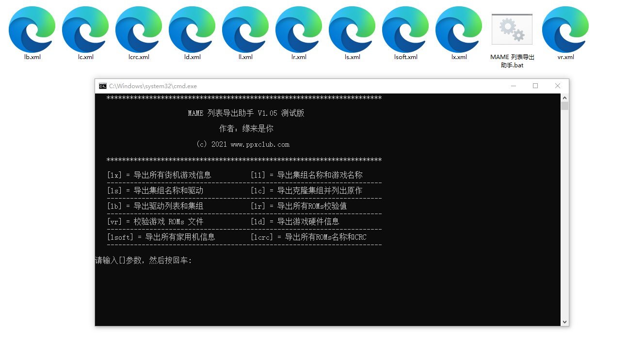This screenshot has height=340, width=644.
Task: Click the cmd window scrollbar thumb
Action: pyautogui.click(x=564, y=106)
